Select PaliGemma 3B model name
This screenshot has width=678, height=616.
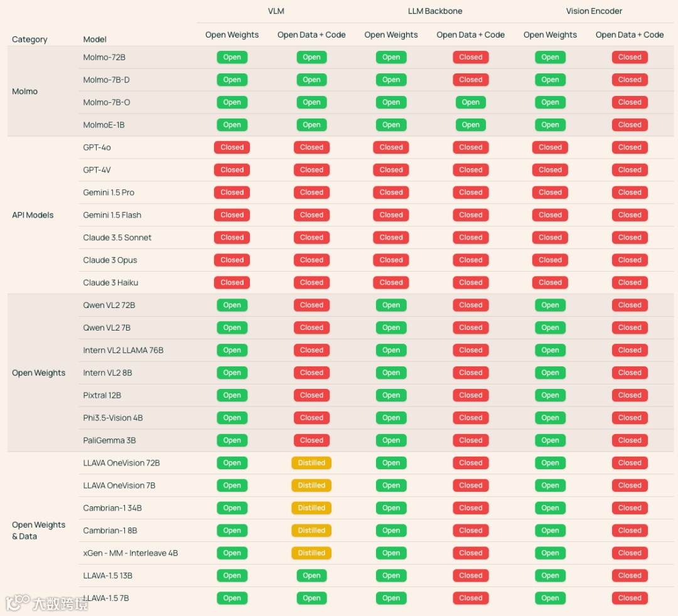(x=109, y=440)
